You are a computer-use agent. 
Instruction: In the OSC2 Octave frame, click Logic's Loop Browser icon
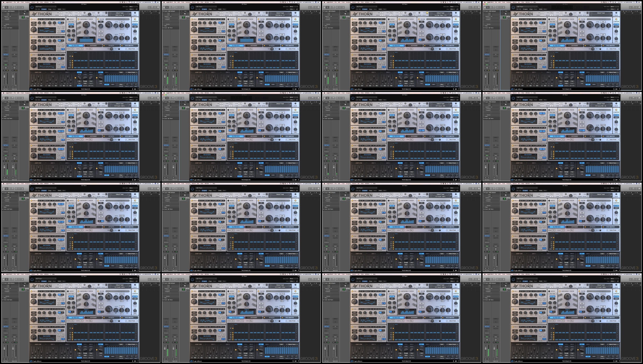click(x=155, y=7)
